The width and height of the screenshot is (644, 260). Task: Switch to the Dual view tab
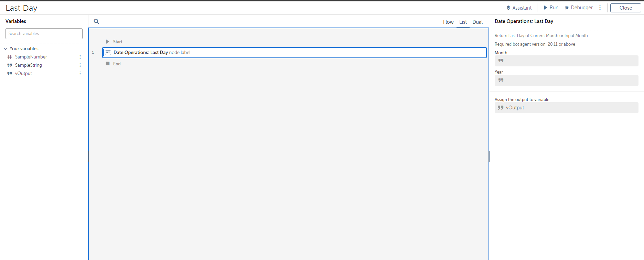pyautogui.click(x=477, y=22)
